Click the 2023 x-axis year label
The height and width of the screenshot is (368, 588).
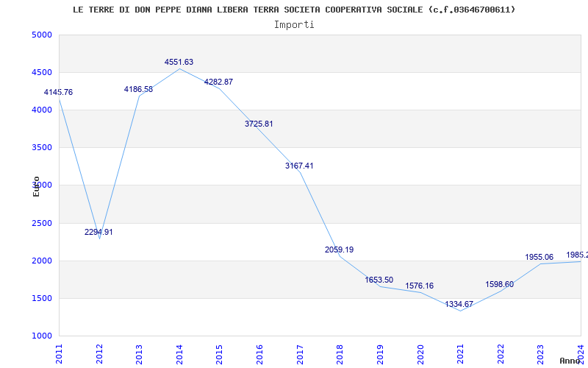540,354
